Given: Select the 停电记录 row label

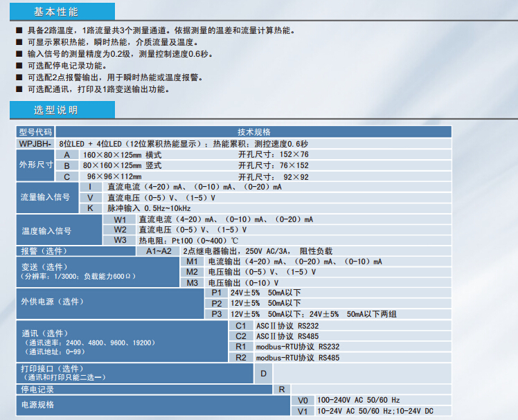Looking at the screenshot, I should [x=38, y=390].
